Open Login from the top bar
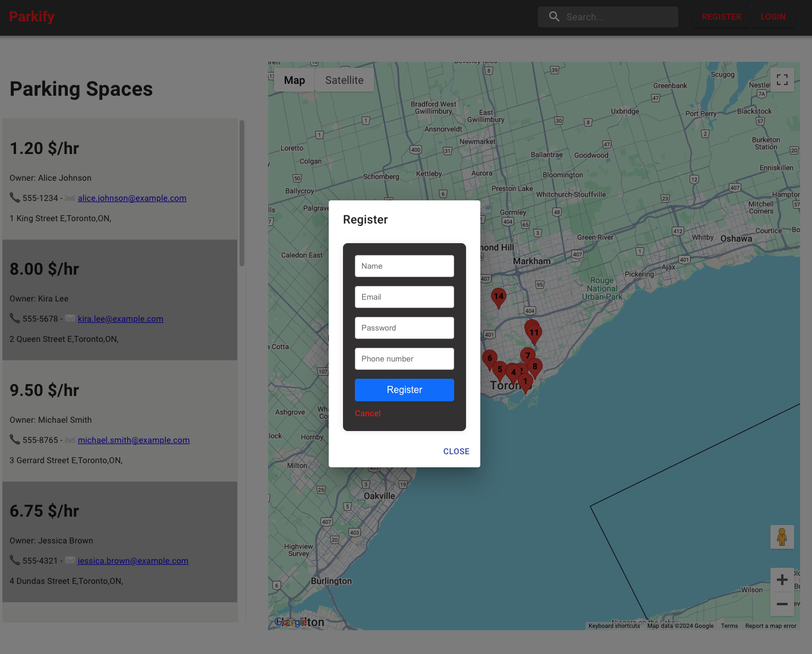This screenshot has height=654, width=812. pyautogui.click(x=773, y=17)
